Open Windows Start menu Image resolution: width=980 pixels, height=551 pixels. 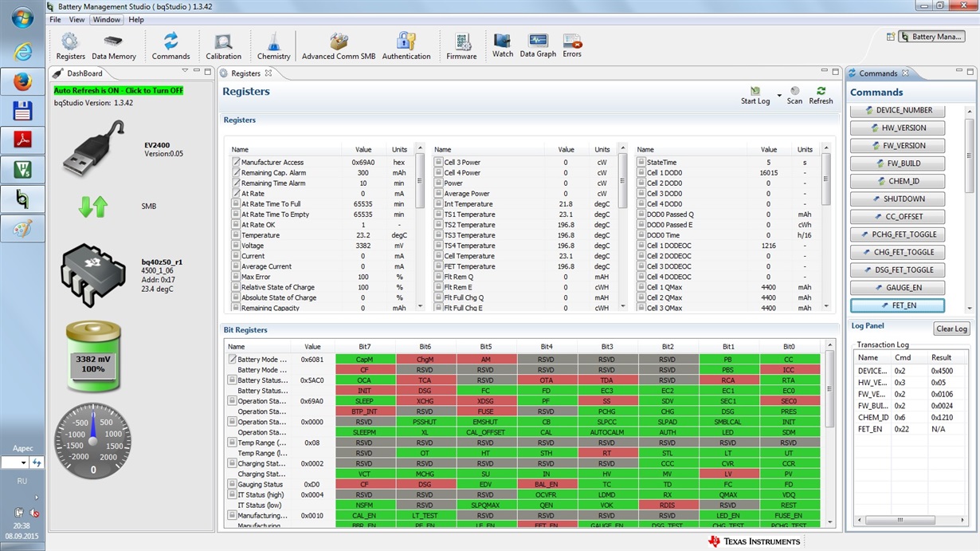[22, 18]
